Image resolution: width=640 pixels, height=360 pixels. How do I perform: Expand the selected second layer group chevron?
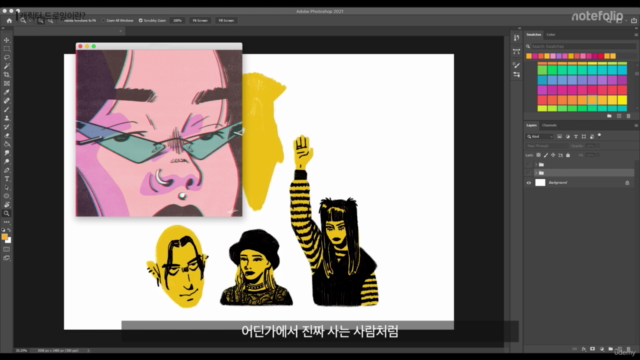pos(536,173)
